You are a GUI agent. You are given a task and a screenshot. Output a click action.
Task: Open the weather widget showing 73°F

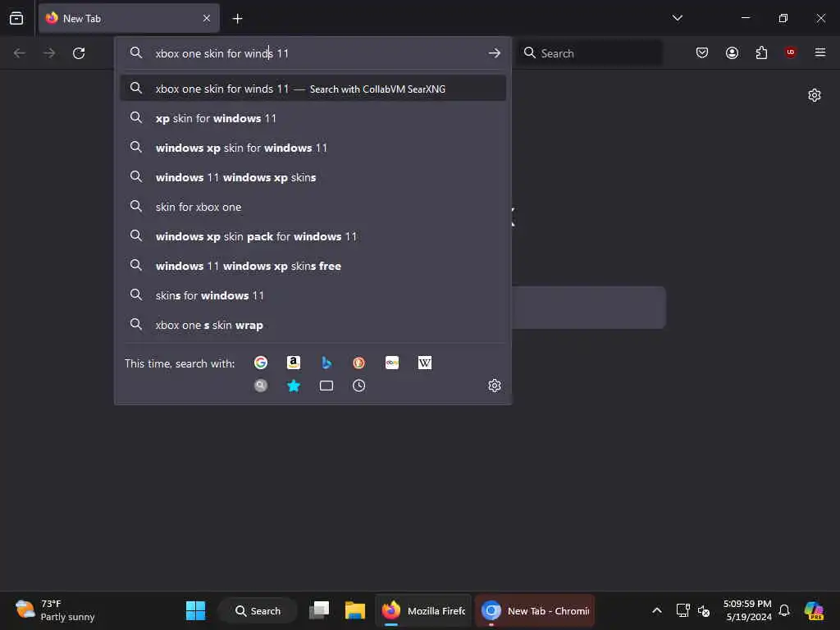click(55, 610)
